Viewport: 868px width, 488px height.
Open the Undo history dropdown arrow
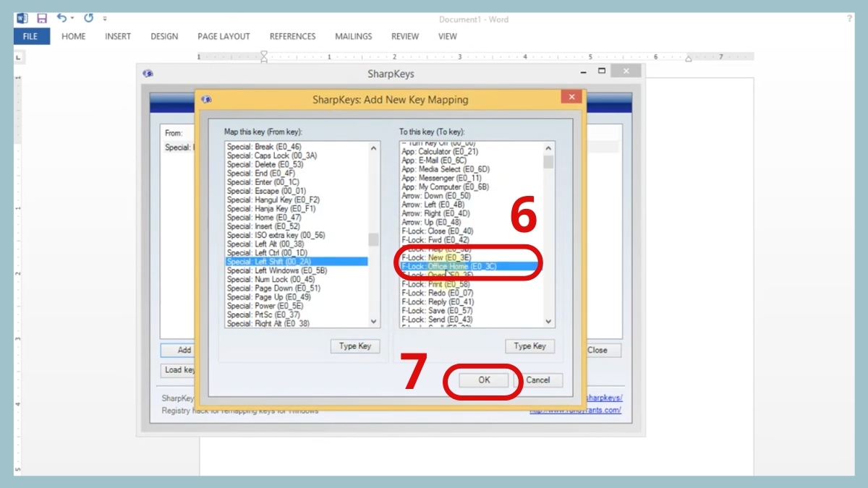[72, 19]
